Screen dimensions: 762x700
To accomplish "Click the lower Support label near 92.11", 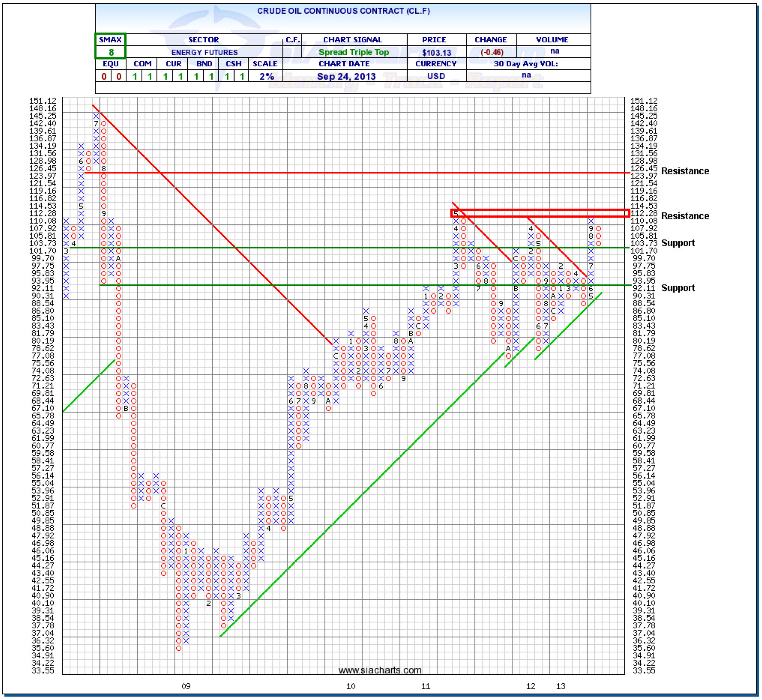I will [x=677, y=288].
